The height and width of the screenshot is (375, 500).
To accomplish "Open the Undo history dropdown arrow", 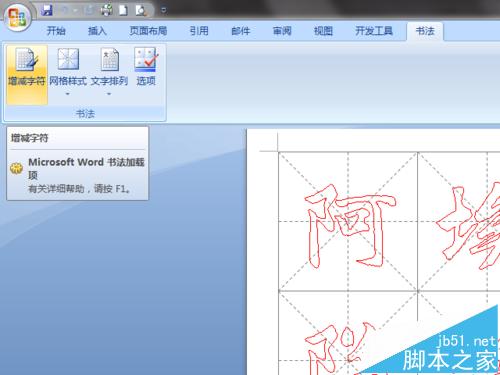I will (75, 10).
